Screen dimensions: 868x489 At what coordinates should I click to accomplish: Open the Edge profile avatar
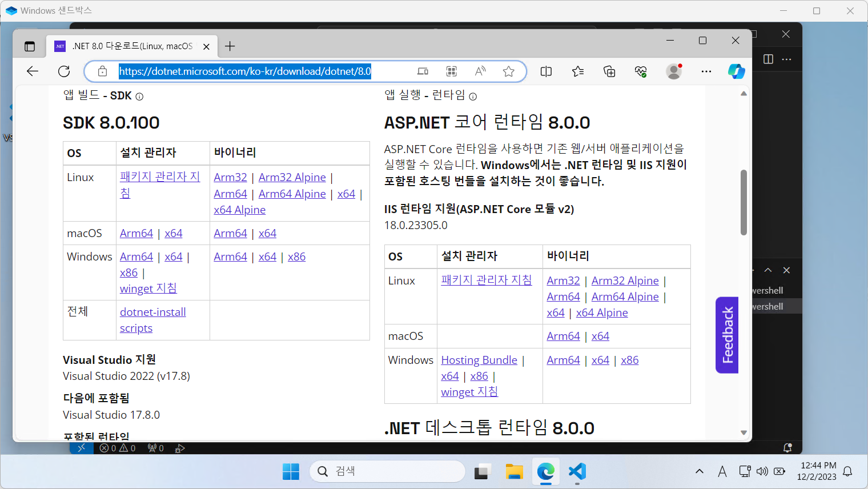[674, 71]
